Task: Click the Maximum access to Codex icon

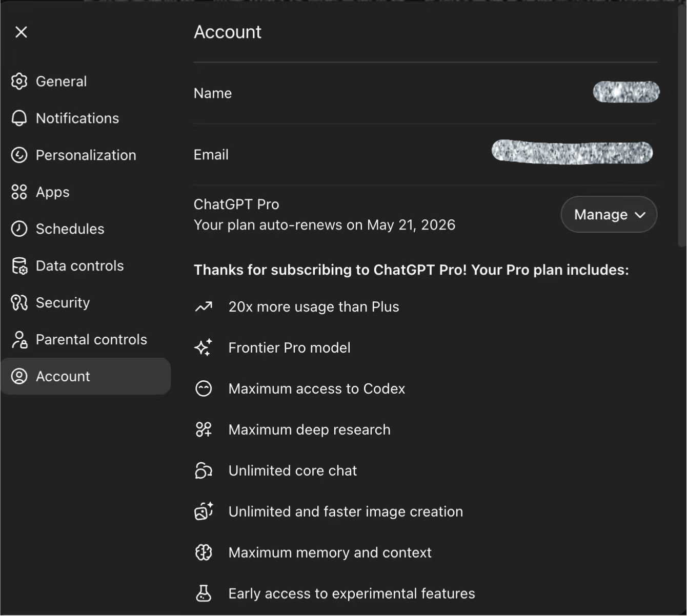Action: (204, 388)
